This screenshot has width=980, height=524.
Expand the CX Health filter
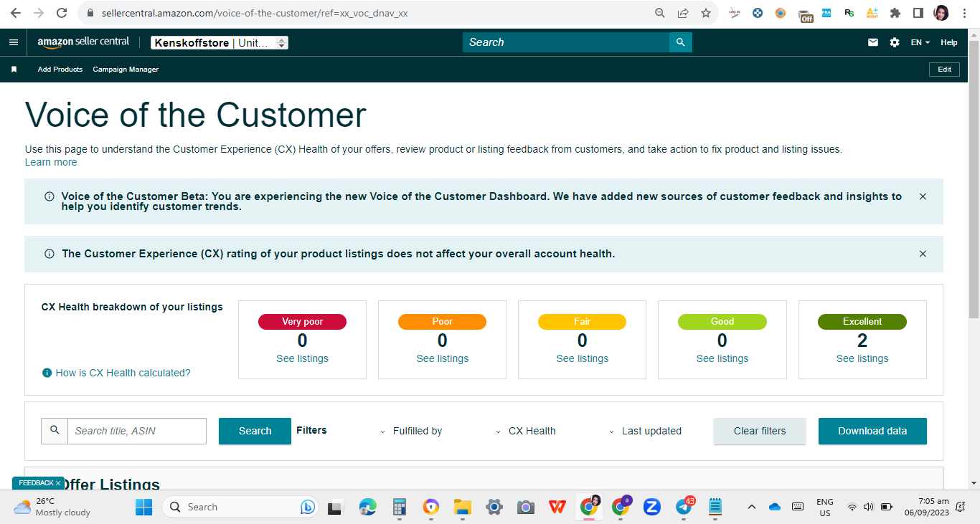pyautogui.click(x=526, y=431)
